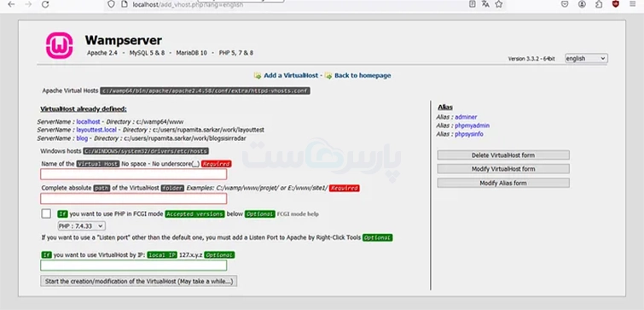Image resolution: width=644 pixels, height=310 pixels.
Task: Click the shield tracking protection icon
Action: coord(111,4)
